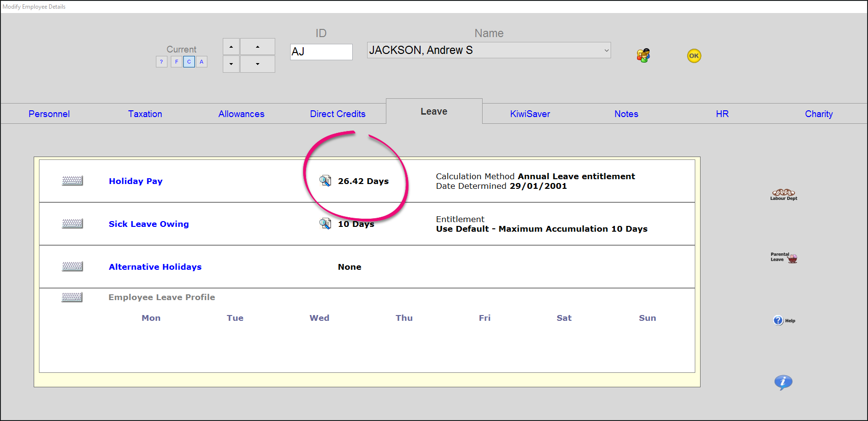Click the small up arrow stepper button
The height and width of the screenshot is (421, 868).
(231, 47)
